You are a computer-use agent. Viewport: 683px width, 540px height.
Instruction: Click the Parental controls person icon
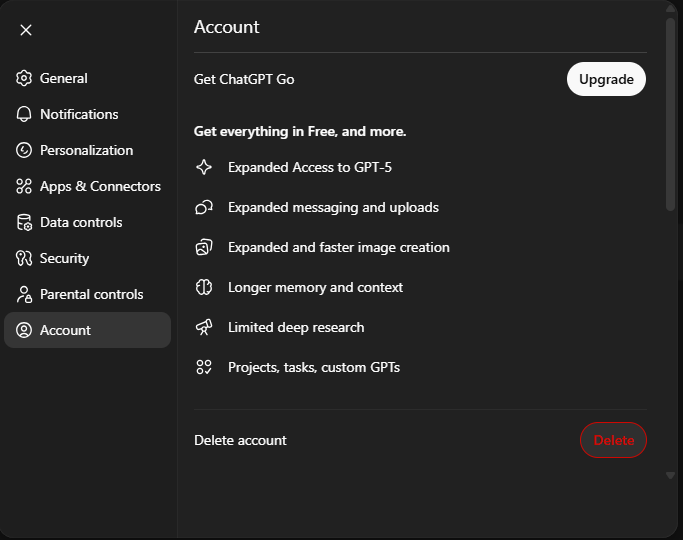[24, 294]
